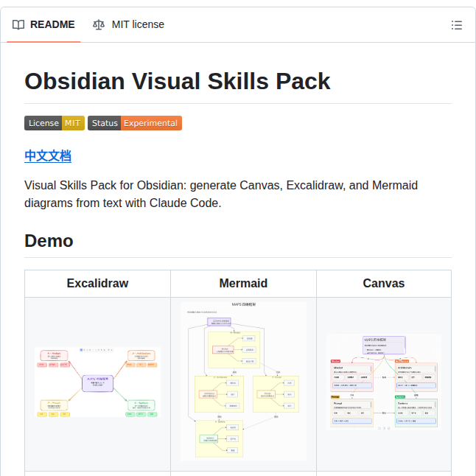Click the Obsidian Visual Skills Pack title
Screen dimensions: 476x476
pos(178,81)
